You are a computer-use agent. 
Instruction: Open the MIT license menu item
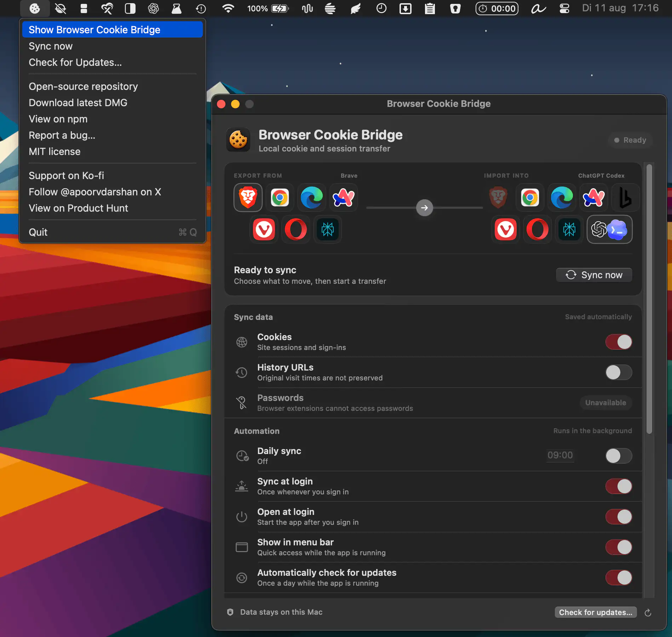click(x=113, y=151)
